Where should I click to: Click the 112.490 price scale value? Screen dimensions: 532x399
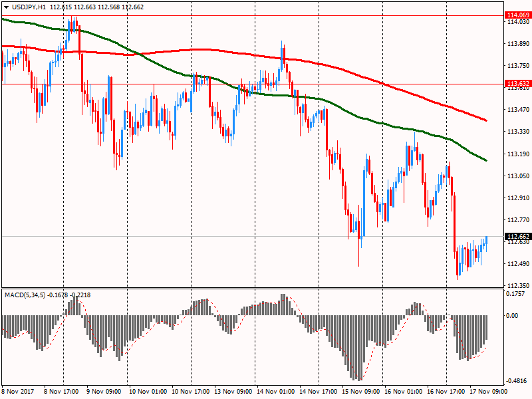(x=518, y=263)
